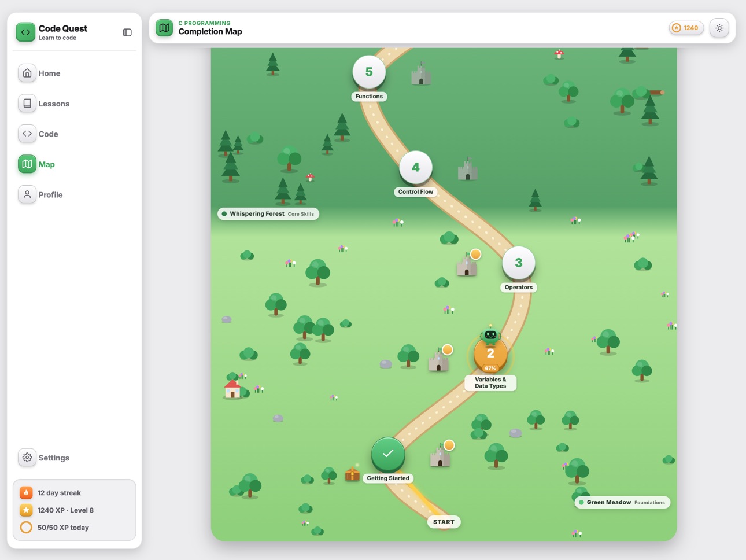The height and width of the screenshot is (560, 746).
Task: Open the Lessons section
Action: 75,104
